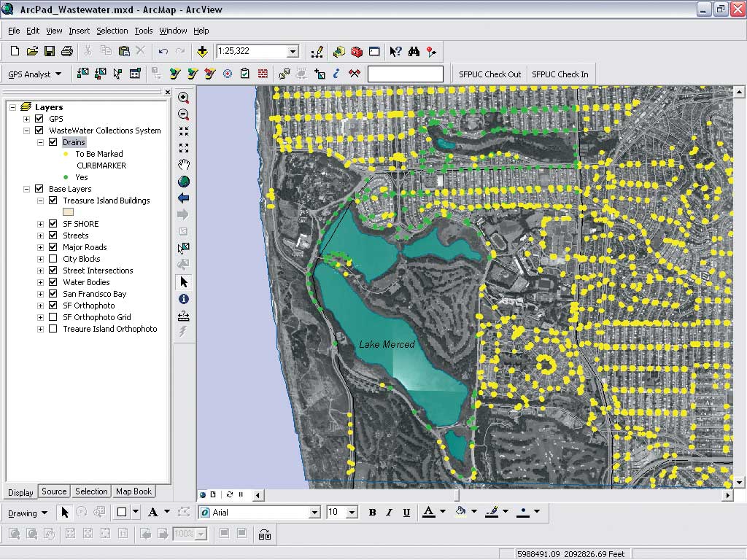Select the Pan hand tool
Screen dimensions: 747x560
(x=183, y=165)
